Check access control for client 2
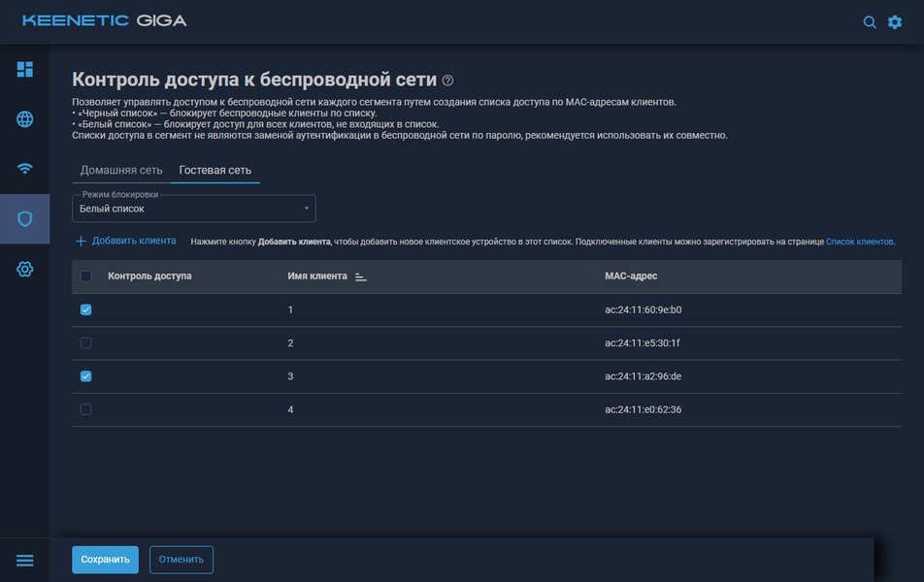 pos(86,342)
